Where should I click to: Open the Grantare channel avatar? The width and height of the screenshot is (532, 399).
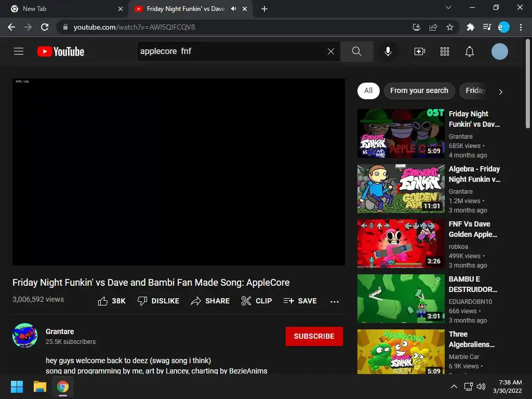click(x=25, y=336)
